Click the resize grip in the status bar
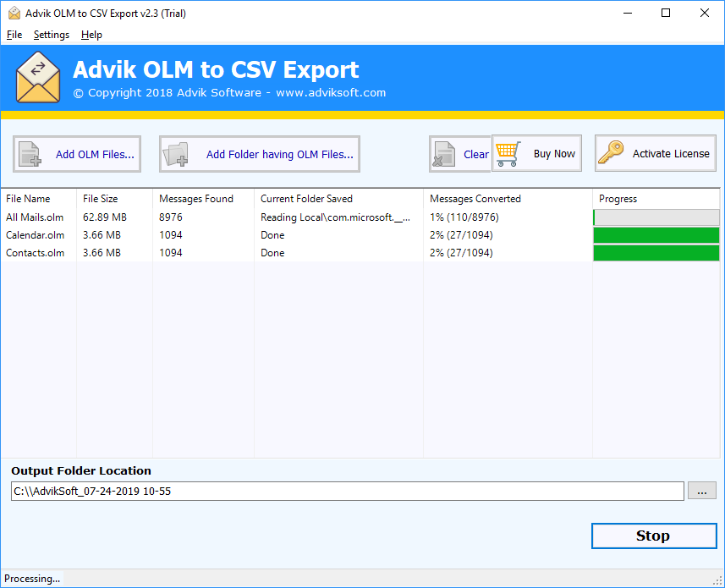This screenshot has width=725, height=588. pos(718,581)
